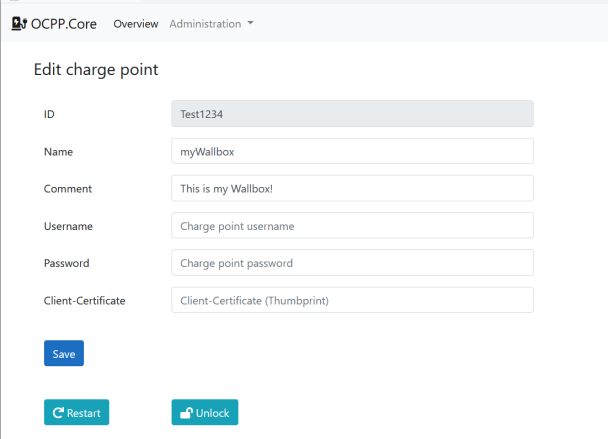Click the Comment field label
The height and width of the screenshot is (439, 608).
[x=68, y=189]
